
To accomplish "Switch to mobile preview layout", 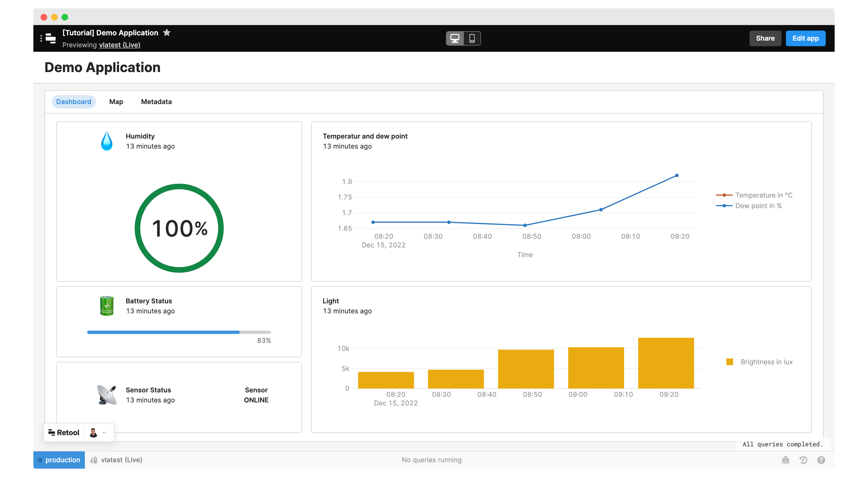I will [x=472, y=38].
